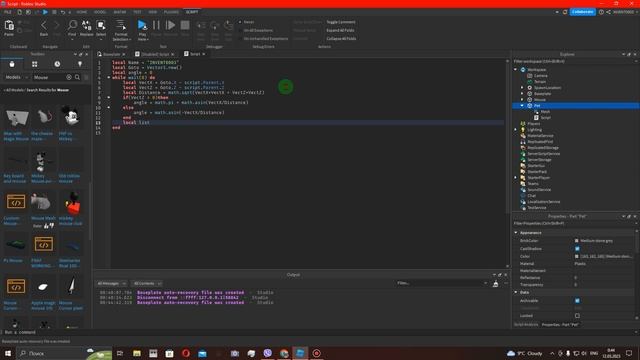640x360 pixels.
Task: Switch to the PLUGINS ribbon tab
Action: coord(171,12)
